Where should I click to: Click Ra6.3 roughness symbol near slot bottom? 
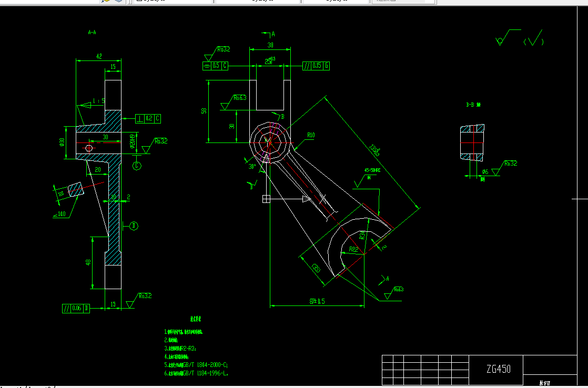pos(234,103)
